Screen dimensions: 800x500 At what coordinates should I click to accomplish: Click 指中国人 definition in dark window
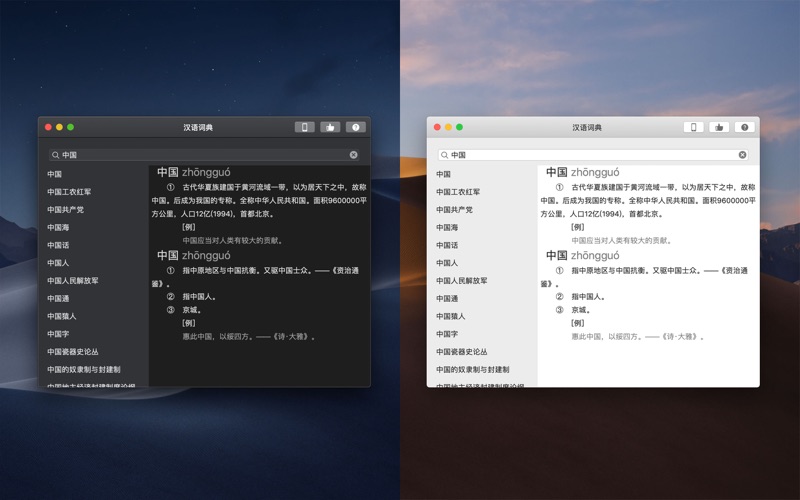tap(199, 296)
